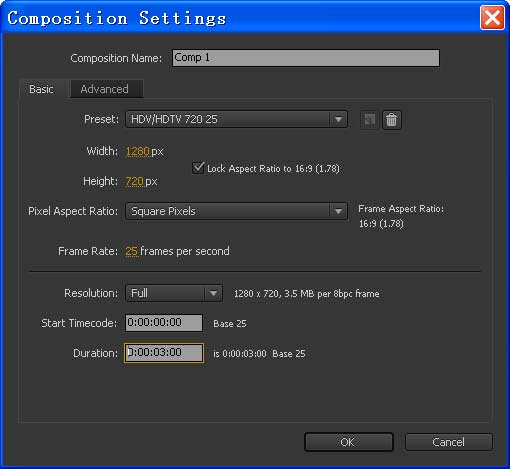
Task: Confirm with the OK button
Action: [349, 442]
